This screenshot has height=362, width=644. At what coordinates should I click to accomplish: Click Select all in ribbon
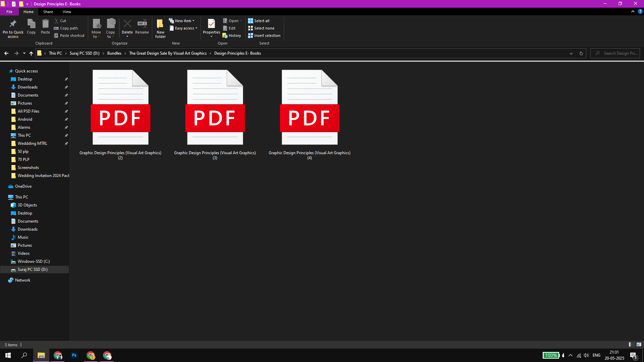259,21
